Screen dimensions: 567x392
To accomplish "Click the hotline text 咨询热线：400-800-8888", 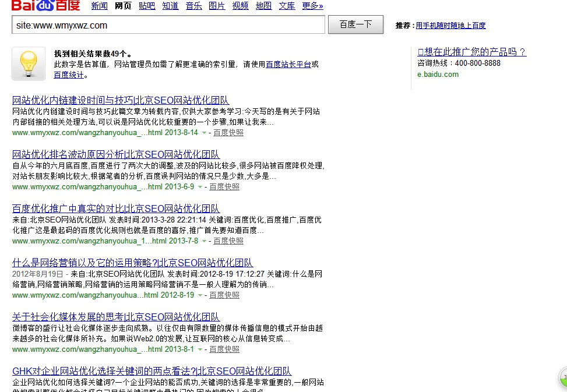I will (x=459, y=63).
